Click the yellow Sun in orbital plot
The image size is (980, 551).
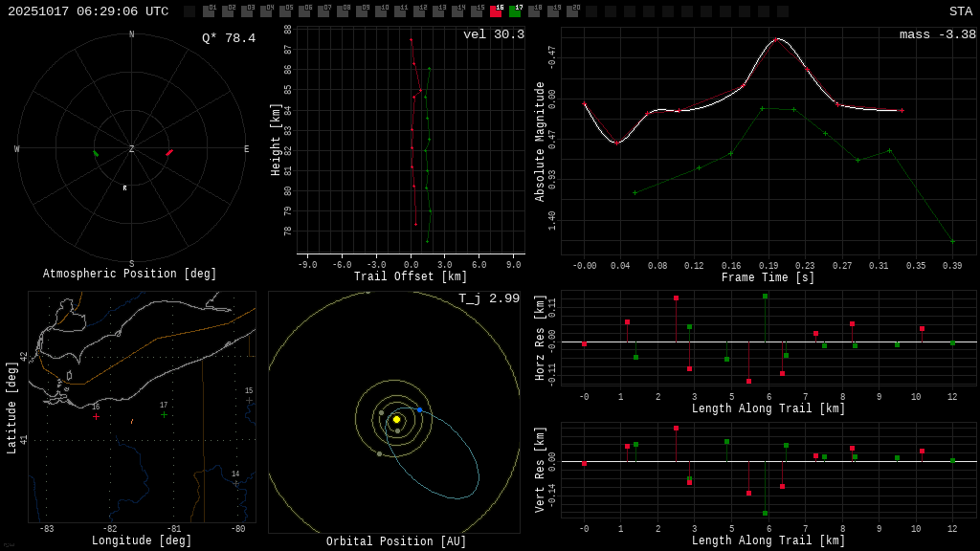click(396, 419)
